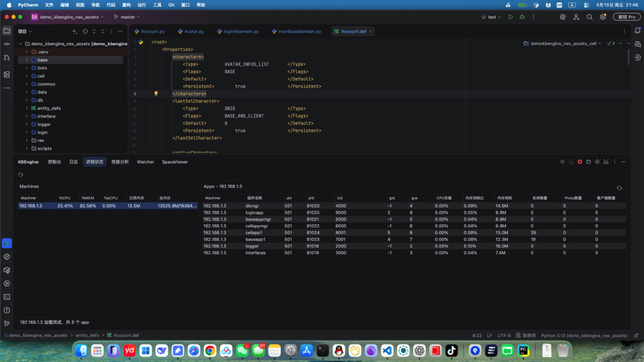Collapse all folders in project tree
This screenshot has width=644, height=362.
[103, 32]
